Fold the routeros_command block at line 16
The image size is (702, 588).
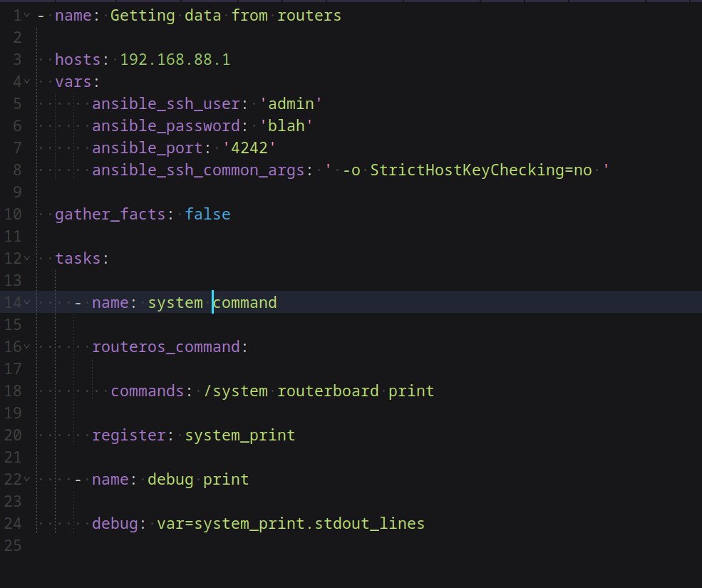tap(27, 347)
